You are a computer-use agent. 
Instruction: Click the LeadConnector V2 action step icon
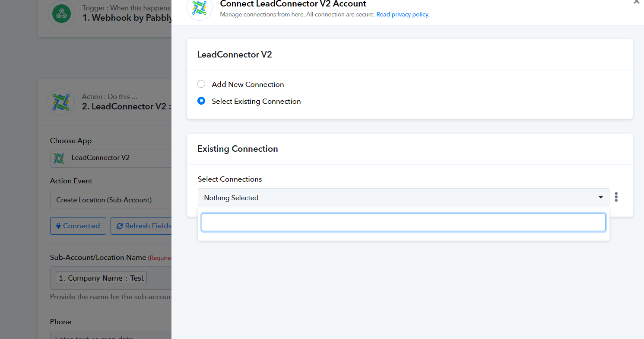point(61,102)
